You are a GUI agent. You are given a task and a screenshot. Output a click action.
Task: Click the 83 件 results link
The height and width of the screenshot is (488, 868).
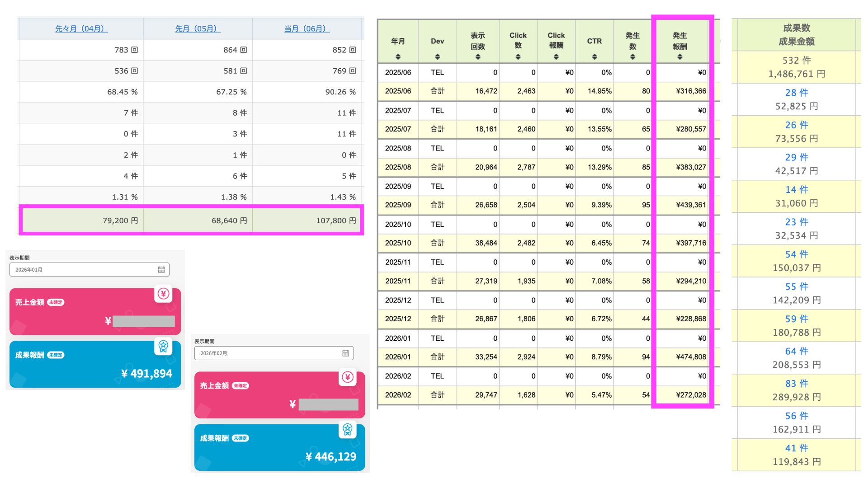pyautogui.click(x=796, y=384)
